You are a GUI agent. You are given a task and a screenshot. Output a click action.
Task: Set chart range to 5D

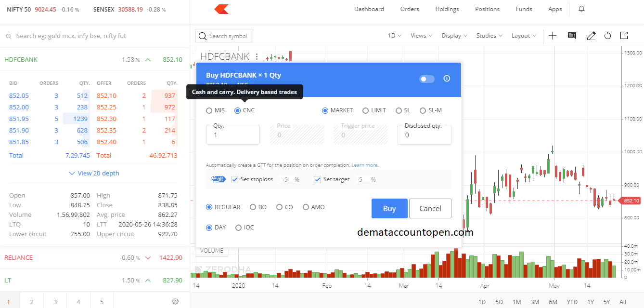(x=499, y=302)
